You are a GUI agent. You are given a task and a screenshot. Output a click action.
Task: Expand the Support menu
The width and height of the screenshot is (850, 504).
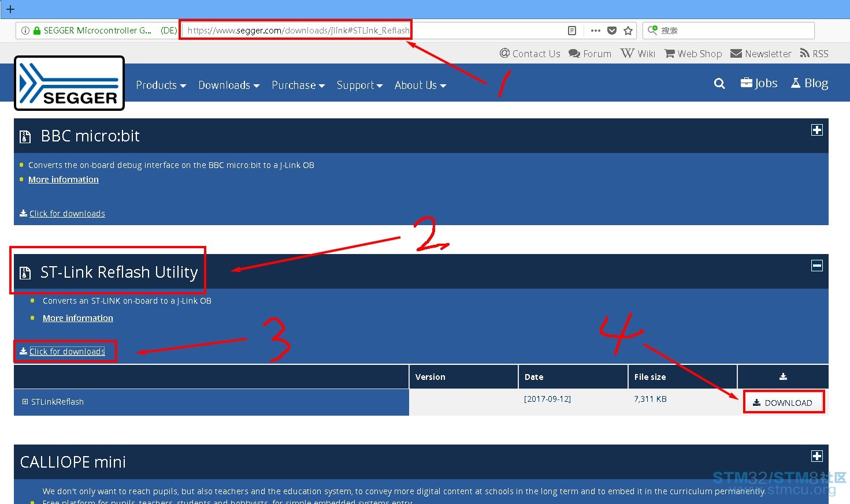click(x=360, y=85)
